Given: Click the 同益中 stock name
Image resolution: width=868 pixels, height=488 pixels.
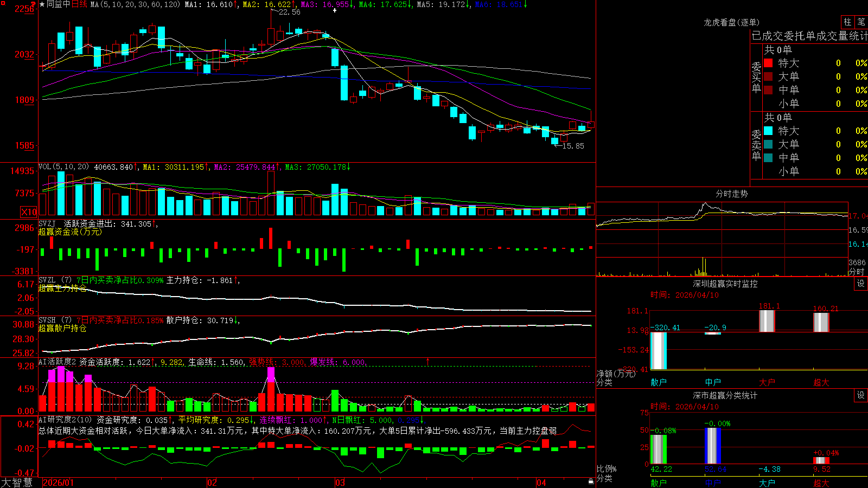Looking at the screenshot, I should [59, 4].
